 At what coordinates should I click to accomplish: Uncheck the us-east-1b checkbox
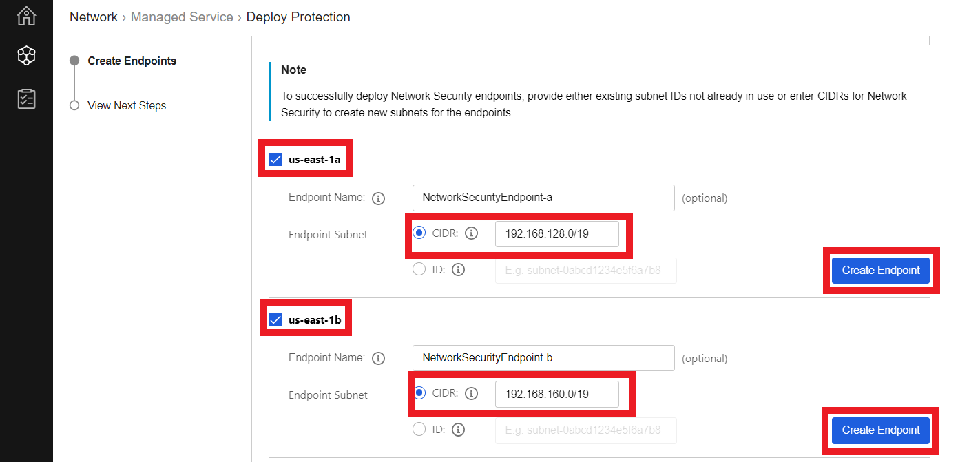(x=275, y=320)
